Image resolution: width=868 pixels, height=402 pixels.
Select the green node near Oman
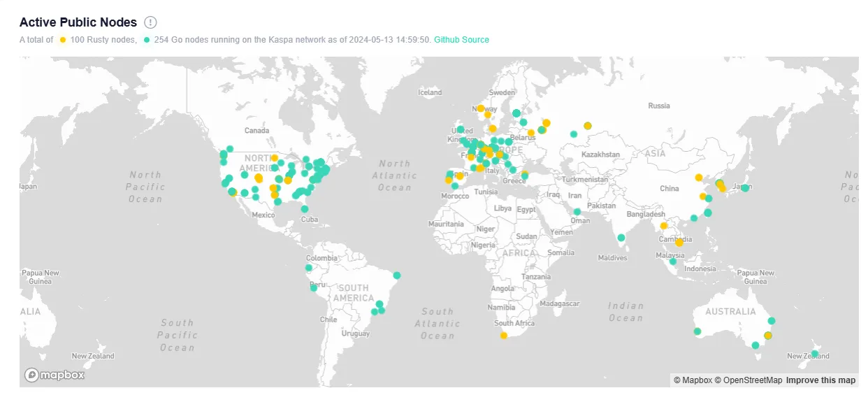[x=577, y=212]
